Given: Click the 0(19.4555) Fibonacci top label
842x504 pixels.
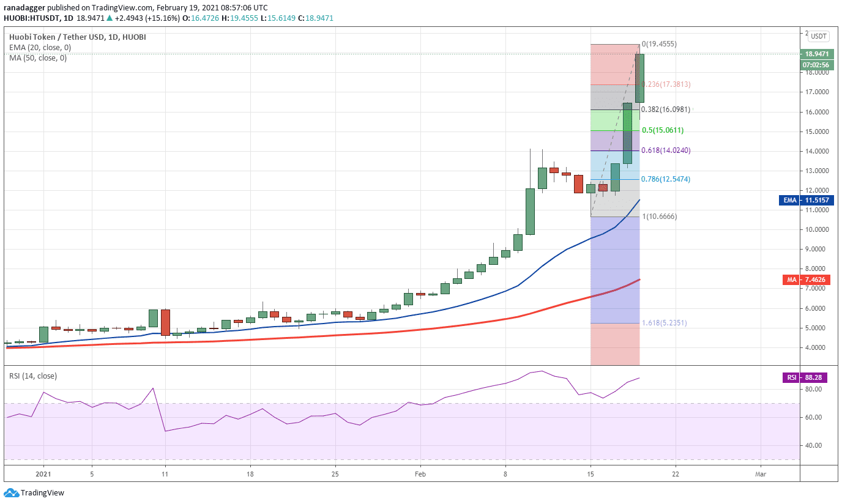Looking at the screenshot, I should point(658,44).
